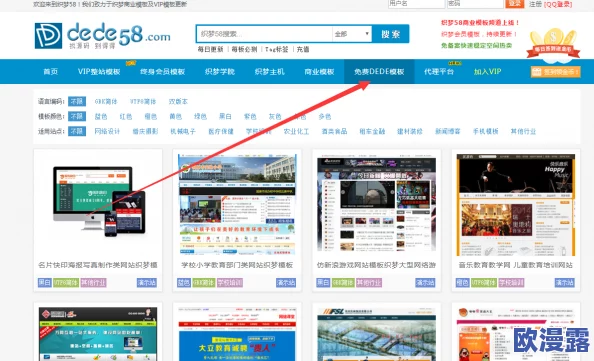The width and height of the screenshot is (594, 361).
Task: Select 不限 in the 适用站点 filter row
Action: tap(77, 131)
